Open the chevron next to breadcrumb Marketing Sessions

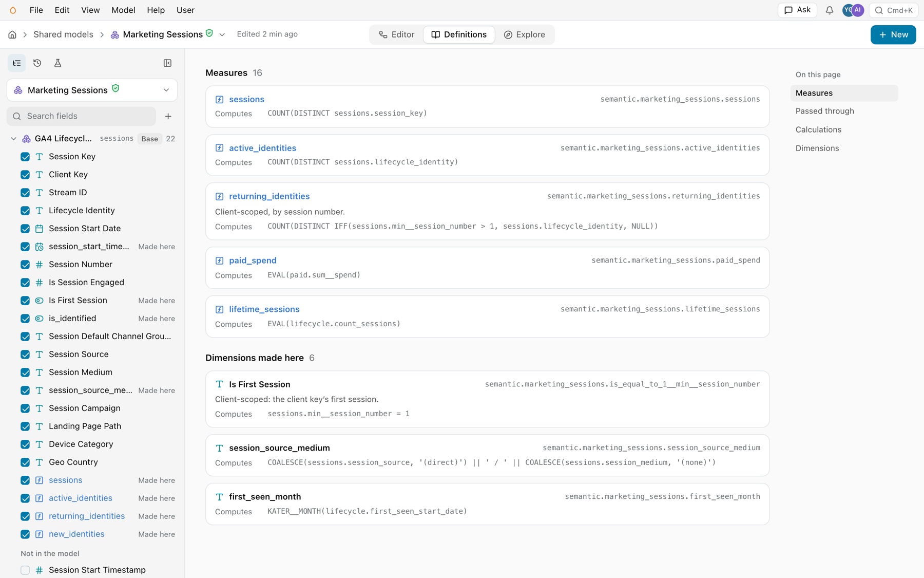coord(222,35)
